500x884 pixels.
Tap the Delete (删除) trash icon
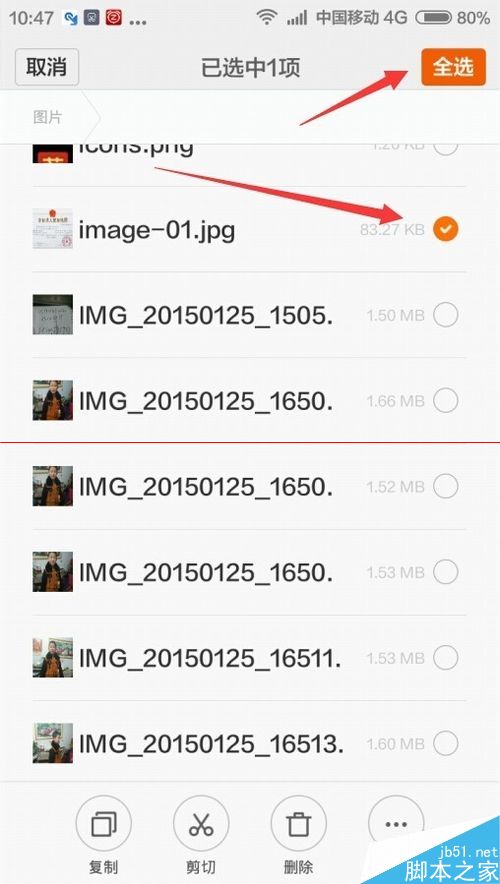coord(299,823)
